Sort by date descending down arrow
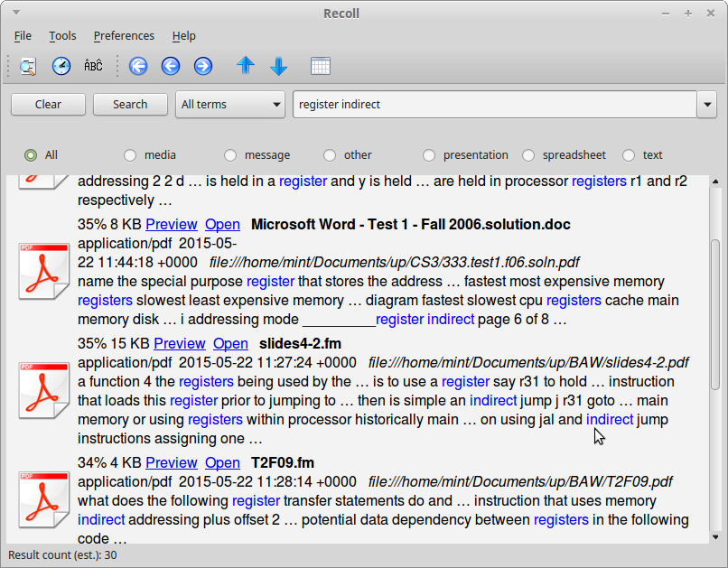 point(278,66)
